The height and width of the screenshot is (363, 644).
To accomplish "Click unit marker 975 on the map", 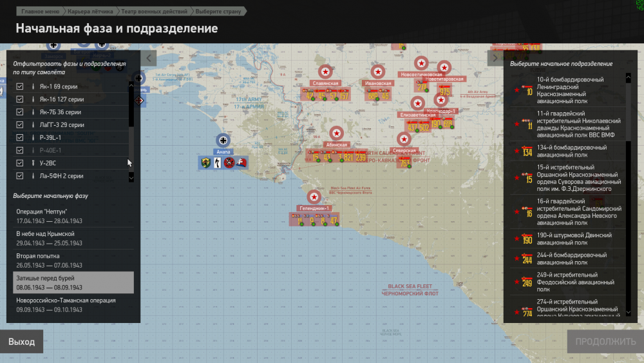I will (445, 92).
